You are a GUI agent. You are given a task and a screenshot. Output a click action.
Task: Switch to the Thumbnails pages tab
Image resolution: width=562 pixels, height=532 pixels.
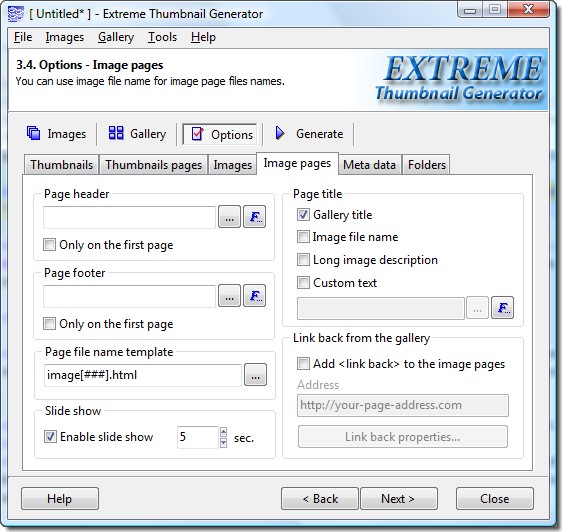(153, 165)
